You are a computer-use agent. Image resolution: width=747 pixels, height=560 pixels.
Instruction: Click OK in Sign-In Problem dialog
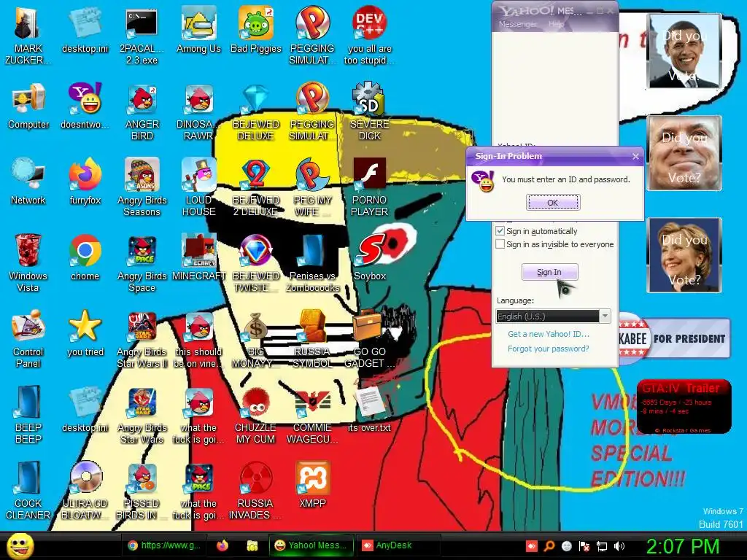pyautogui.click(x=553, y=203)
